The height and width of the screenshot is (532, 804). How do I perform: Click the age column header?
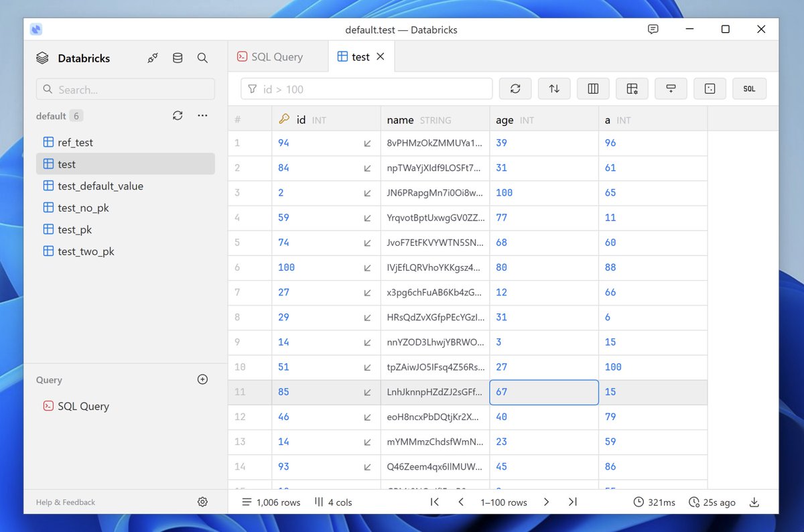(x=544, y=120)
